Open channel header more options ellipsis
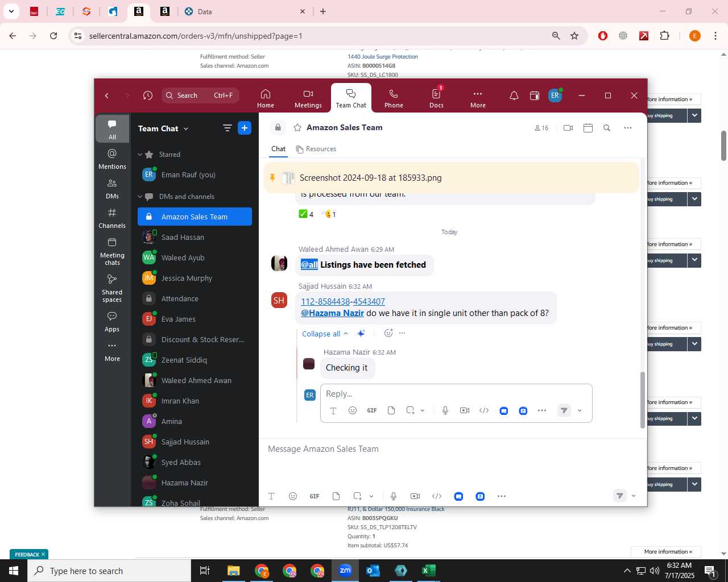 (x=628, y=128)
